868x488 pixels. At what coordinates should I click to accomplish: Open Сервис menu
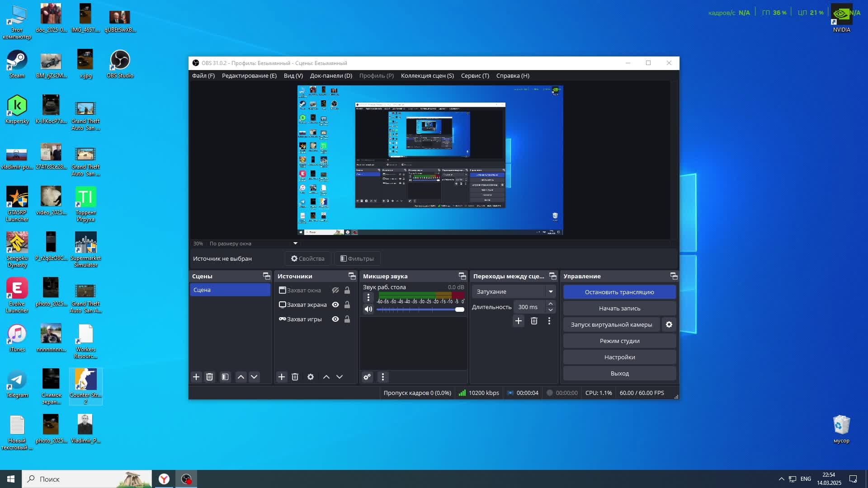click(x=475, y=75)
